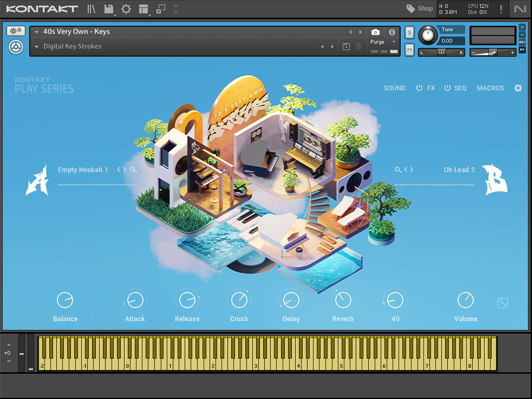Open Kontakt options gear icon
The width and height of the screenshot is (532, 399).
pyautogui.click(x=126, y=9)
